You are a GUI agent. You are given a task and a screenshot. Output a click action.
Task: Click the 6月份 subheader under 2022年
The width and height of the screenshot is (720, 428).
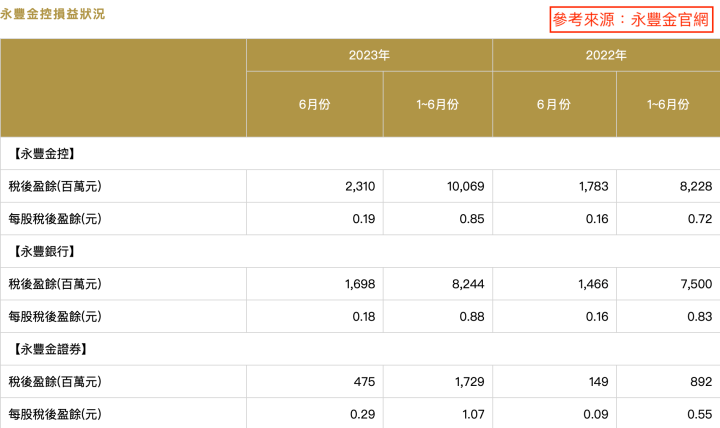[554, 104]
